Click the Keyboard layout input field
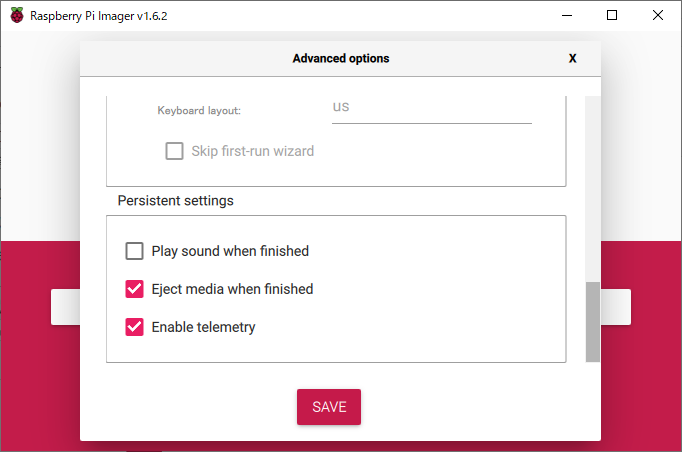The height and width of the screenshot is (452, 682). 431,108
